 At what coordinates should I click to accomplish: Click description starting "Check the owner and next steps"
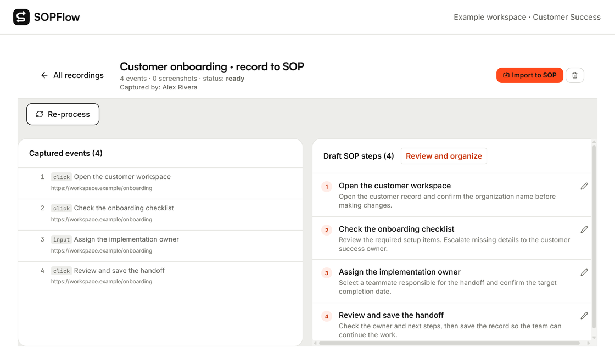(450, 331)
